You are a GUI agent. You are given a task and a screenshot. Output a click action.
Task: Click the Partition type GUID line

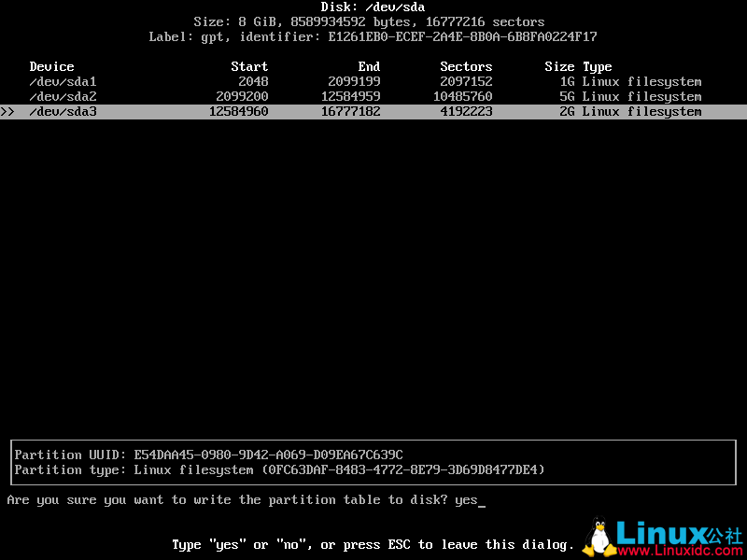(x=279, y=470)
